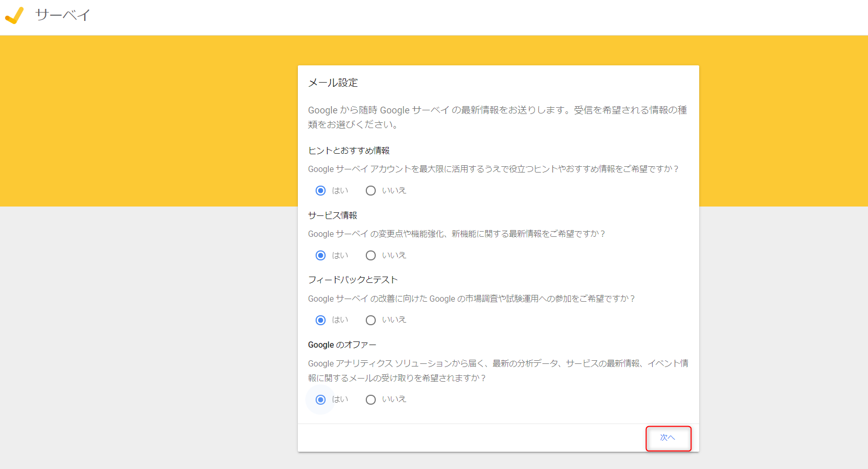Viewport: 868px width, 469px height.
Task: Click the サーベイ title next to the logo
Action: [x=63, y=15]
